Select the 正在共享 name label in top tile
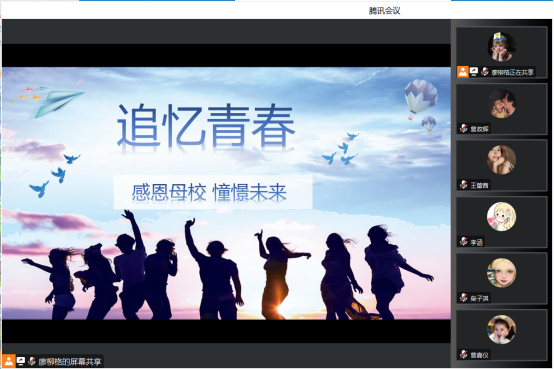This screenshot has height=369, width=554. (x=512, y=72)
